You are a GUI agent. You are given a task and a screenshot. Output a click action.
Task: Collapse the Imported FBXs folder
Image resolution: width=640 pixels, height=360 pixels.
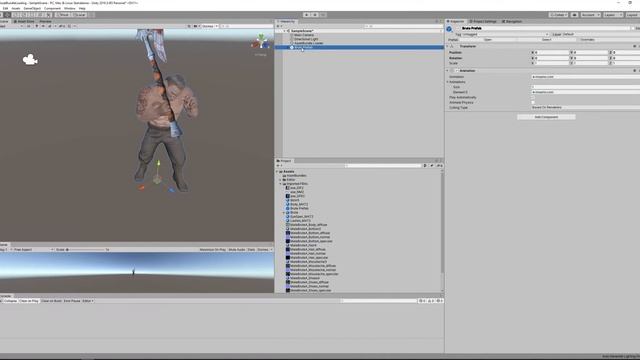(x=280, y=184)
